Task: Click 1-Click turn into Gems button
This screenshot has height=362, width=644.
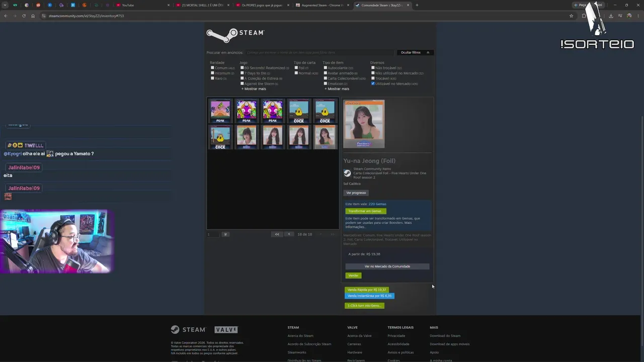Action: pos(364,306)
